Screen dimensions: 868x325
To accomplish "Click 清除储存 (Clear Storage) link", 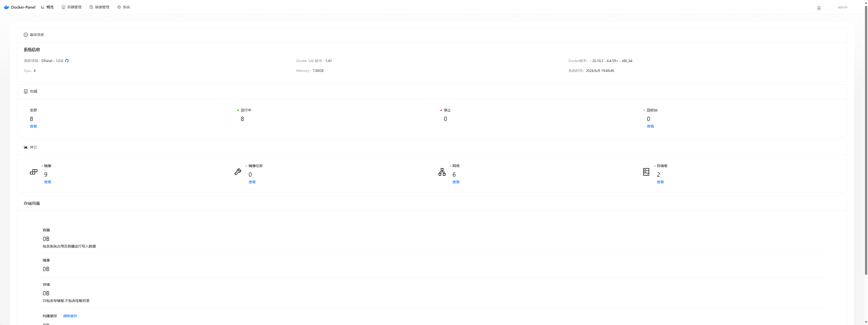I will coord(70,316).
